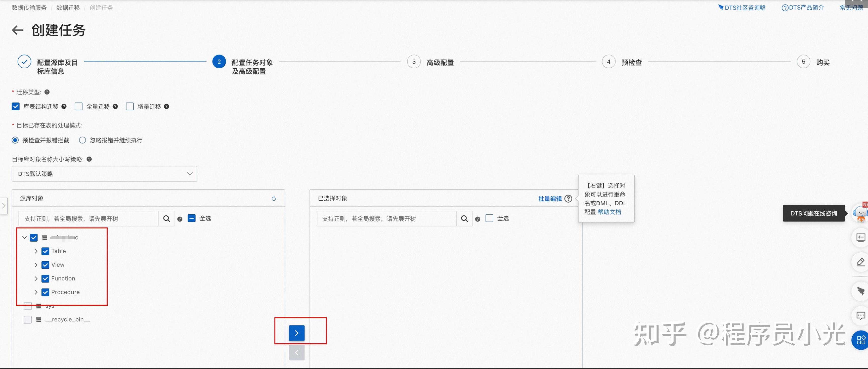Expand the Table tree node
This screenshot has height=369, width=868.
tap(36, 251)
